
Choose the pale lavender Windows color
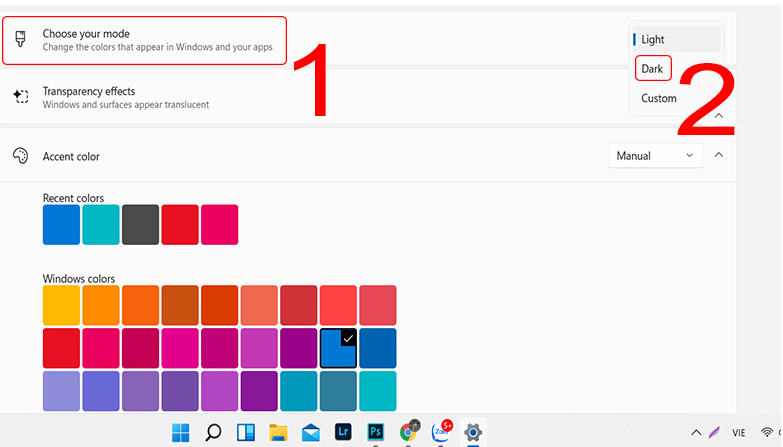click(x=61, y=391)
